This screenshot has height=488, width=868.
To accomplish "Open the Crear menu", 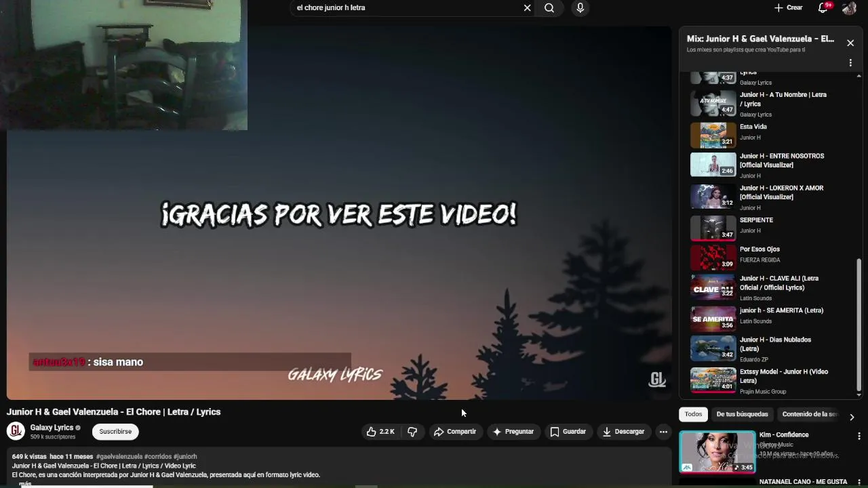I will [789, 7].
